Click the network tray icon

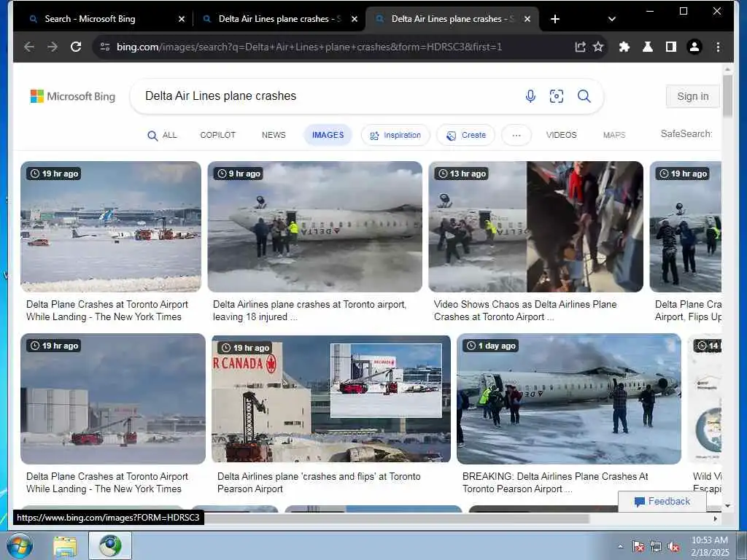[x=656, y=547]
